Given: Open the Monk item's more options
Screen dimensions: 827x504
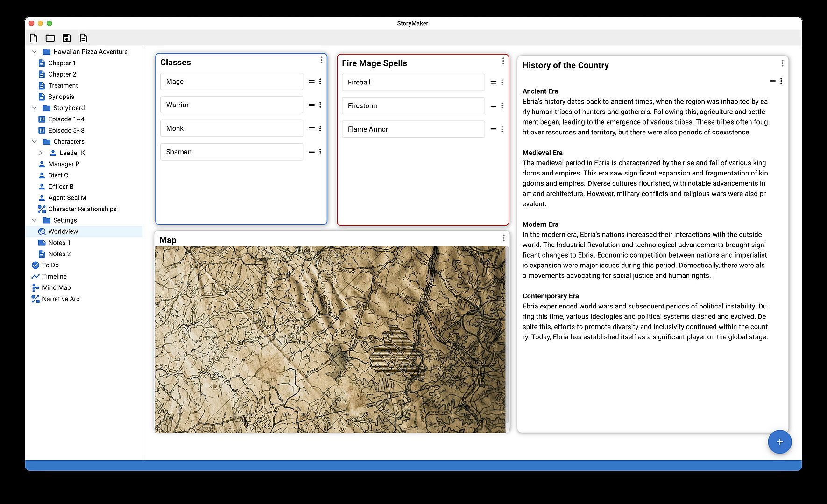Looking at the screenshot, I should [320, 128].
